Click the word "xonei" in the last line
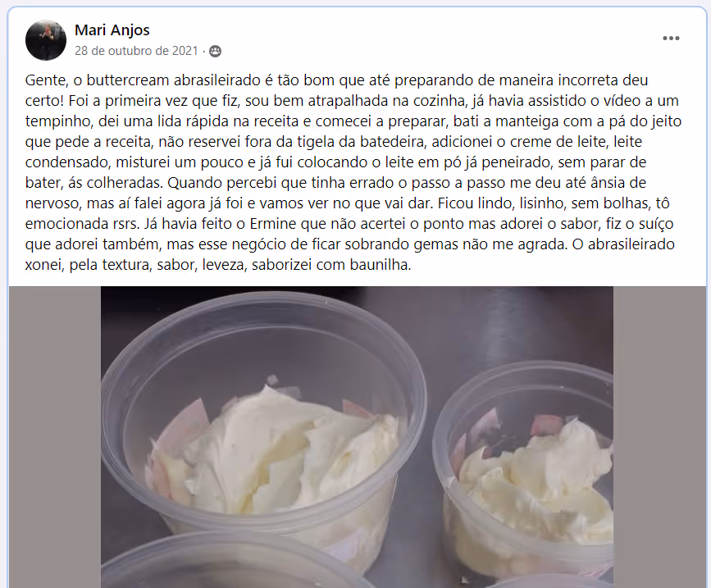The width and height of the screenshot is (711, 588). point(43,265)
